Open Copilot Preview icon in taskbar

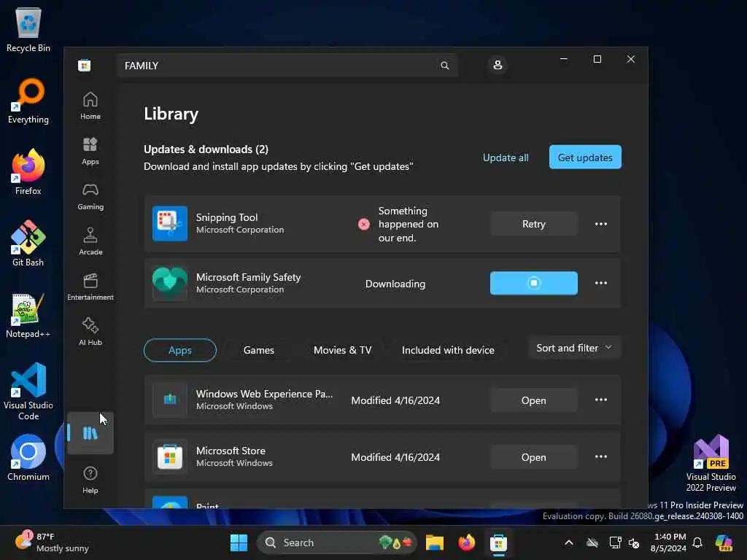(724, 542)
